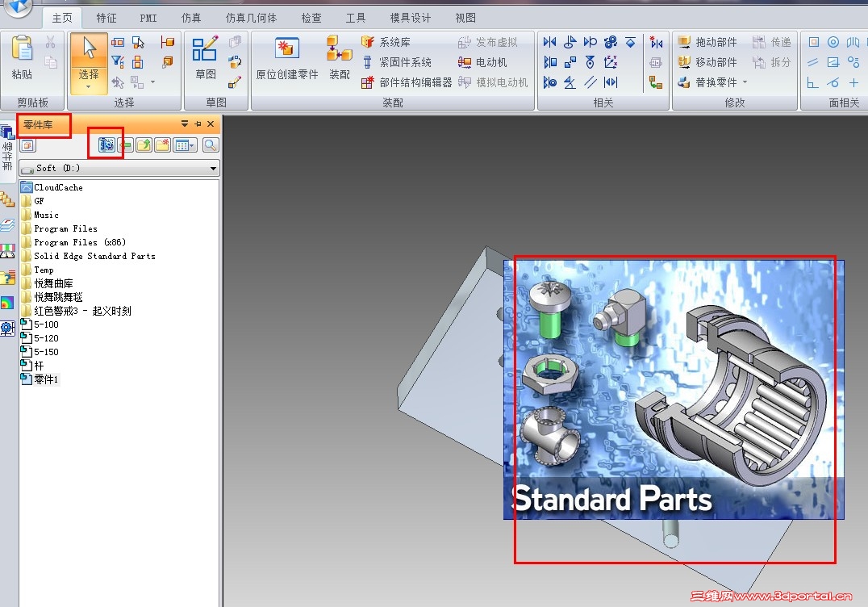
Task: Open the 模具设计 tab
Action: tap(410, 19)
